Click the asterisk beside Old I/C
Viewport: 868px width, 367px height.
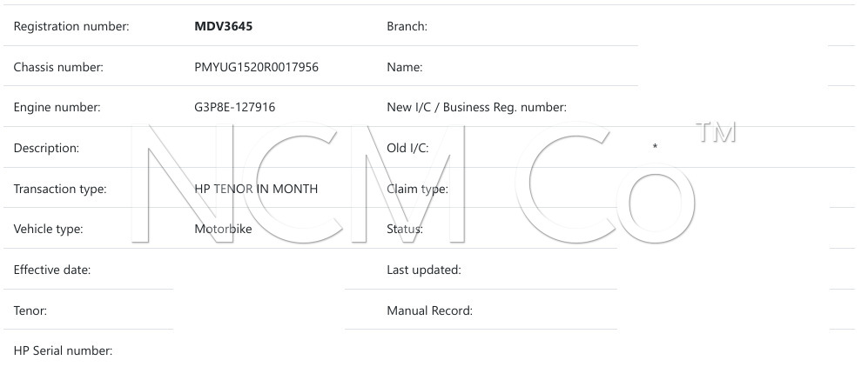click(655, 147)
